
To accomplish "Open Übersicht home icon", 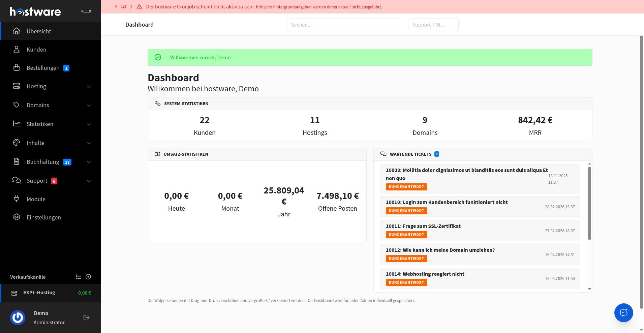I will [17, 31].
